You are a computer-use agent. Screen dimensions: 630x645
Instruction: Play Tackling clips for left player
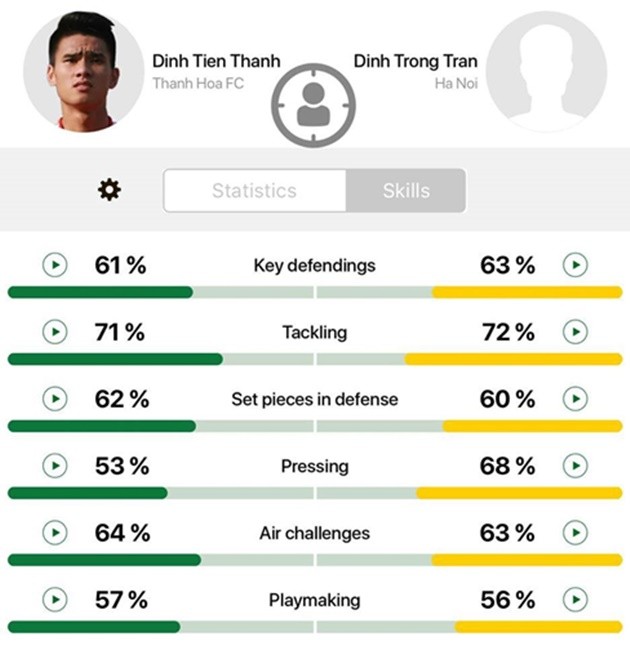point(55,332)
